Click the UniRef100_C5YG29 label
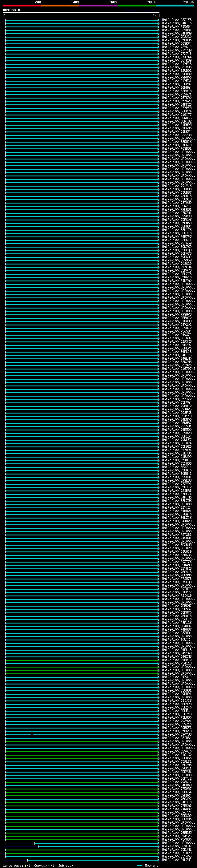Screen dimensions: 197x868 (x=177, y=101)
